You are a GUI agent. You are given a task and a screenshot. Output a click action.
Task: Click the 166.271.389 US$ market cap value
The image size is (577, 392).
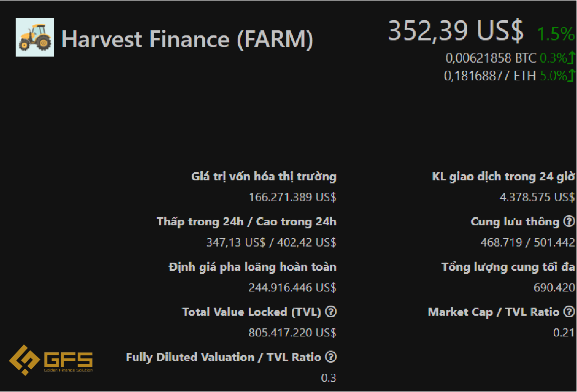[293, 197]
